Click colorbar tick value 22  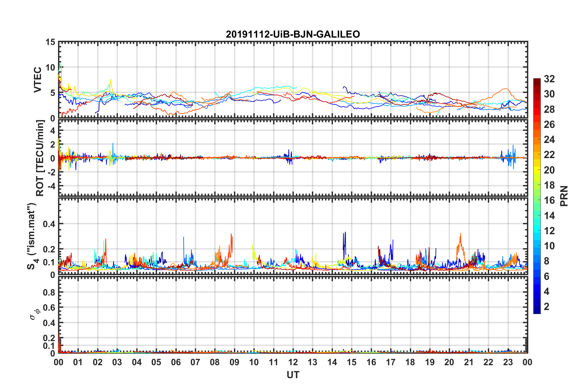click(549, 155)
